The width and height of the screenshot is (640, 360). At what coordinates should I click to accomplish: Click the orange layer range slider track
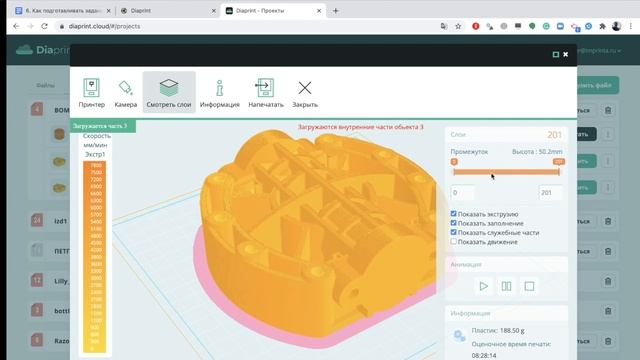(506, 172)
